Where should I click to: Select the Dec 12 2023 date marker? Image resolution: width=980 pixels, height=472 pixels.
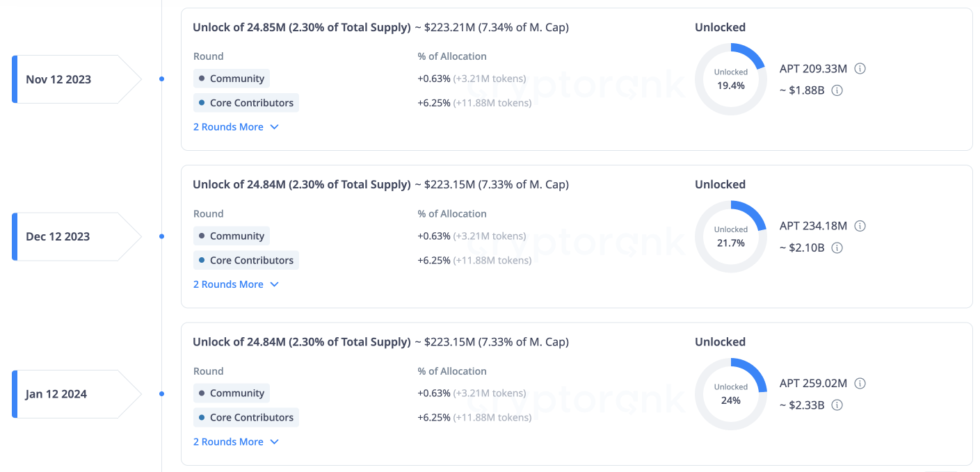tap(77, 236)
